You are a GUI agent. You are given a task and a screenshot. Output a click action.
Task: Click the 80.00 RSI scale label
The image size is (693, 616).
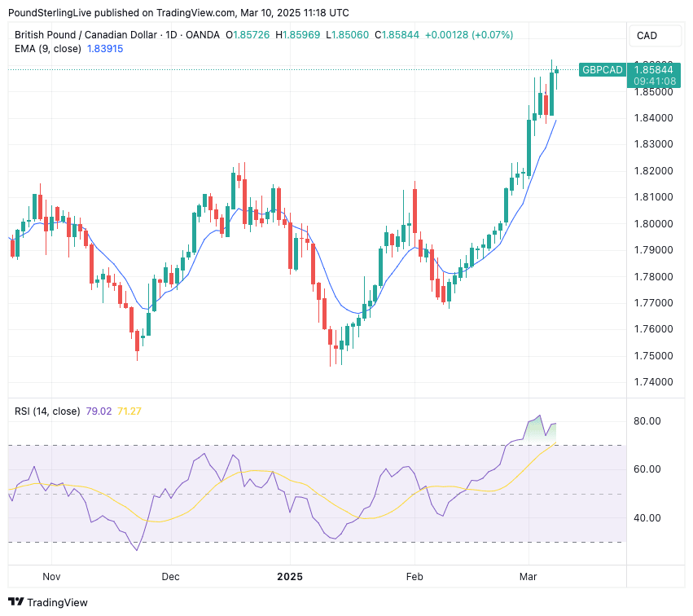tap(648, 421)
